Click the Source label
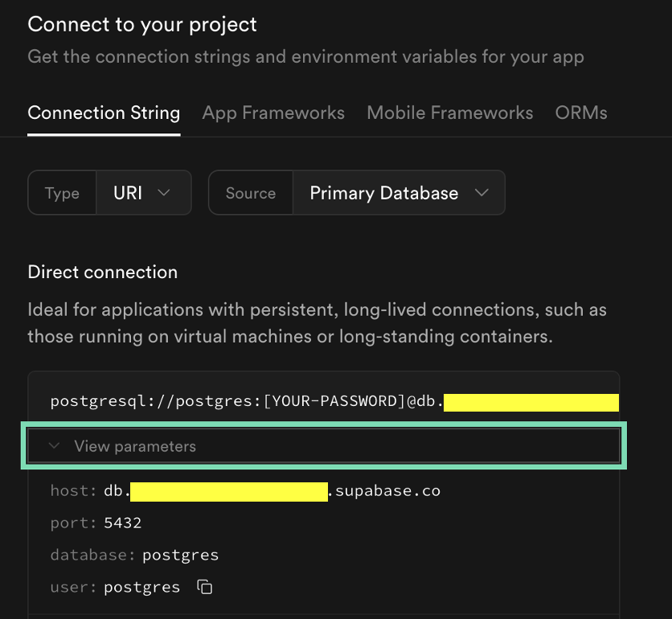This screenshot has height=619, width=672. coord(251,193)
